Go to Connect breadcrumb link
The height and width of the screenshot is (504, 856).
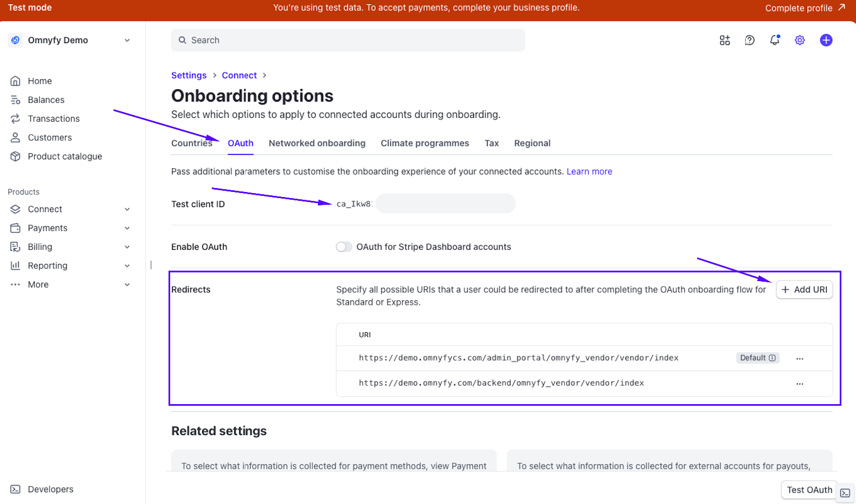tap(239, 75)
